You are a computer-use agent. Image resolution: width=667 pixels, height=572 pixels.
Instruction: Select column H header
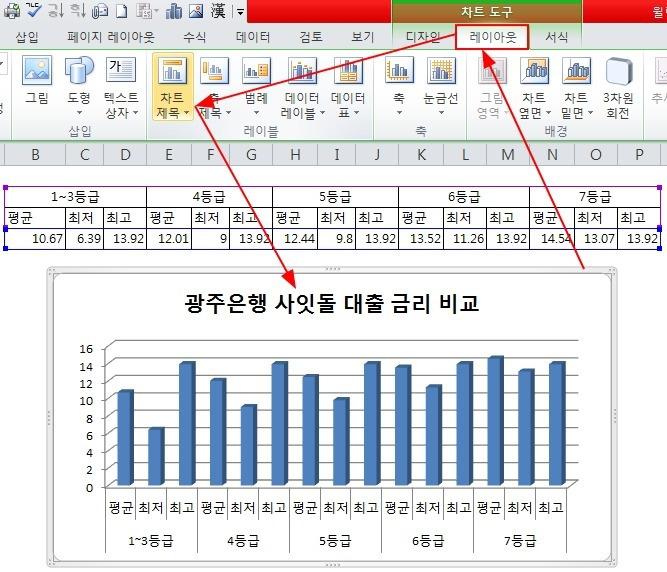point(295,154)
